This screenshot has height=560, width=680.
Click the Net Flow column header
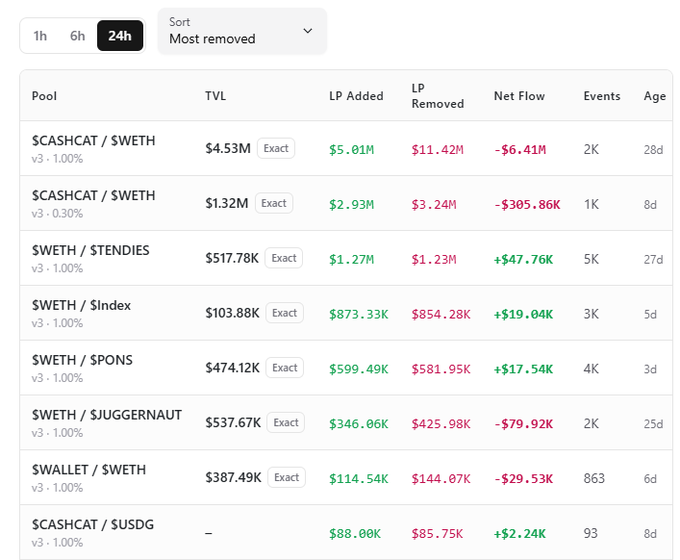pos(519,96)
